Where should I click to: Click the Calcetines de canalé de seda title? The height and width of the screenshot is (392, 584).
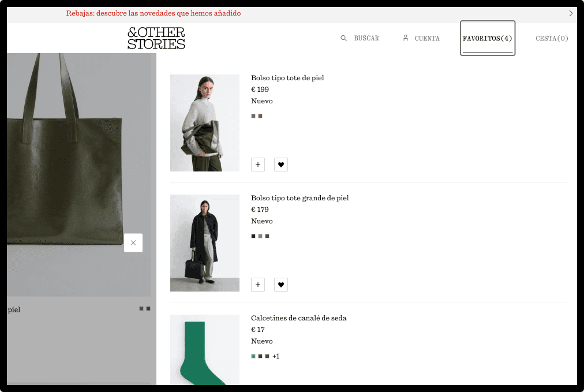pyautogui.click(x=299, y=318)
